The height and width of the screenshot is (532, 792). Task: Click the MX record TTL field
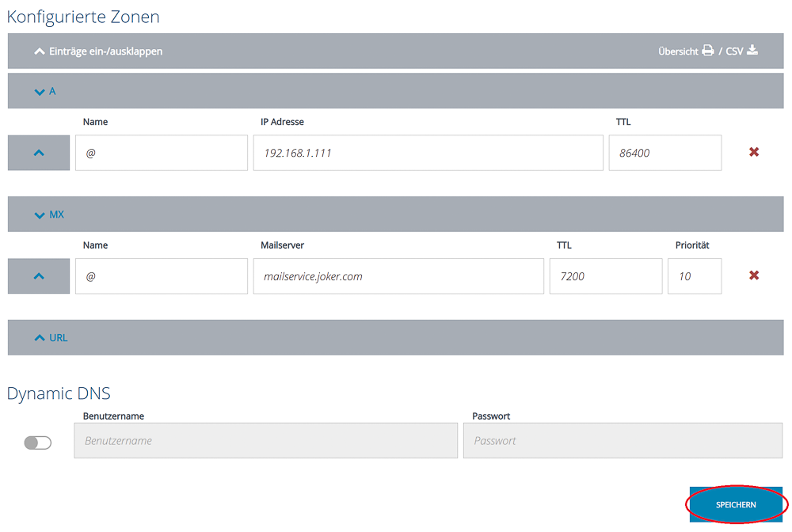[605, 276]
